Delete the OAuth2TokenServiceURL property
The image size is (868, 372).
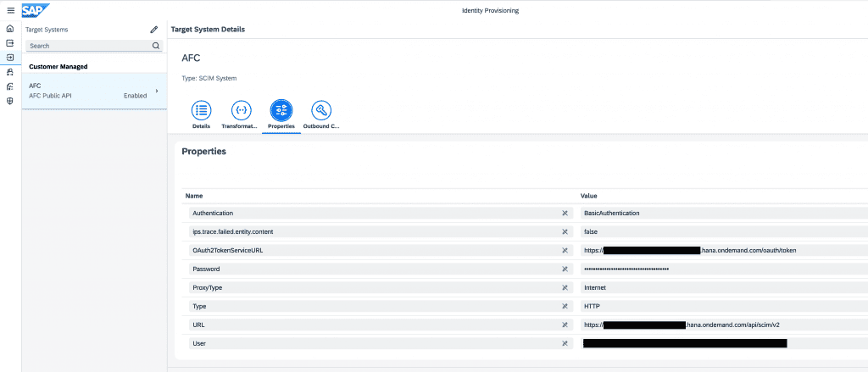[x=565, y=251]
